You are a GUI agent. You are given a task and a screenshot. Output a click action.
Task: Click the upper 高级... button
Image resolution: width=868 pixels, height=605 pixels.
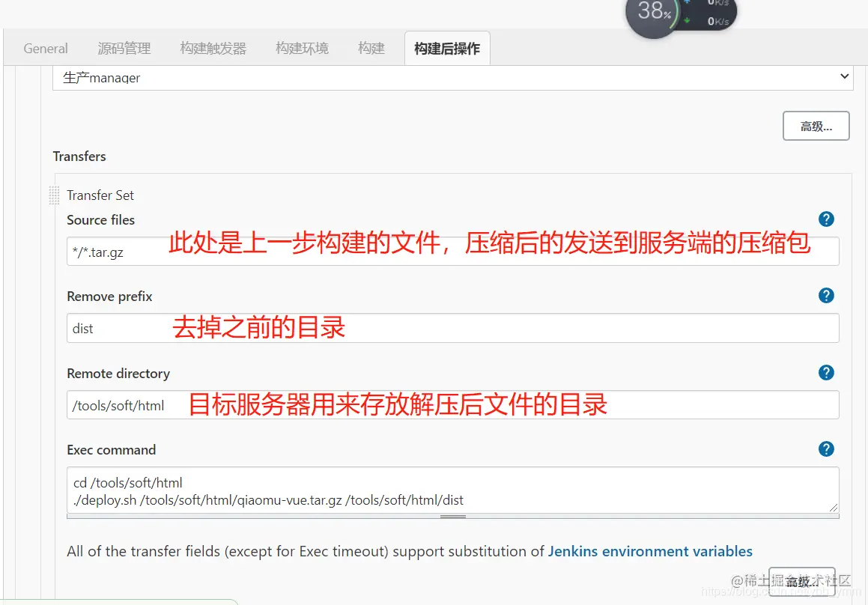[x=816, y=127]
